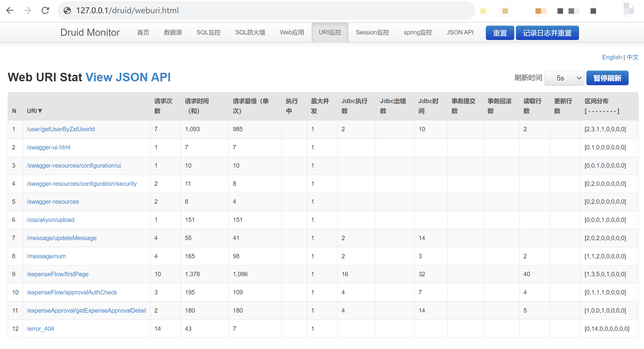Open /expenseFlow/firstPage URI link
Viewport: 644px width, 349px height.
(x=58, y=274)
